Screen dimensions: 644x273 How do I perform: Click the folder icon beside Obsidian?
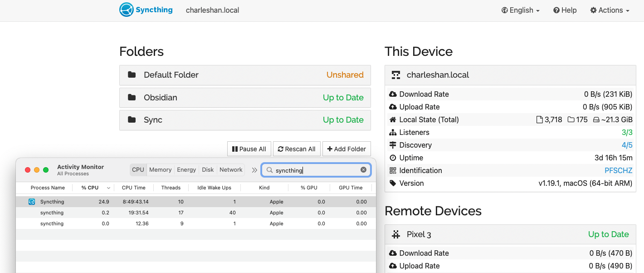click(x=132, y=98)
